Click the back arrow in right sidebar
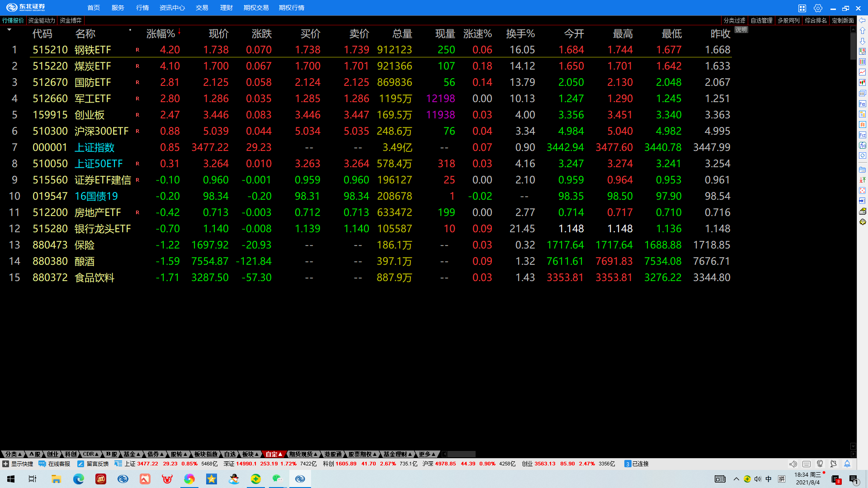 tap(863, 20)
